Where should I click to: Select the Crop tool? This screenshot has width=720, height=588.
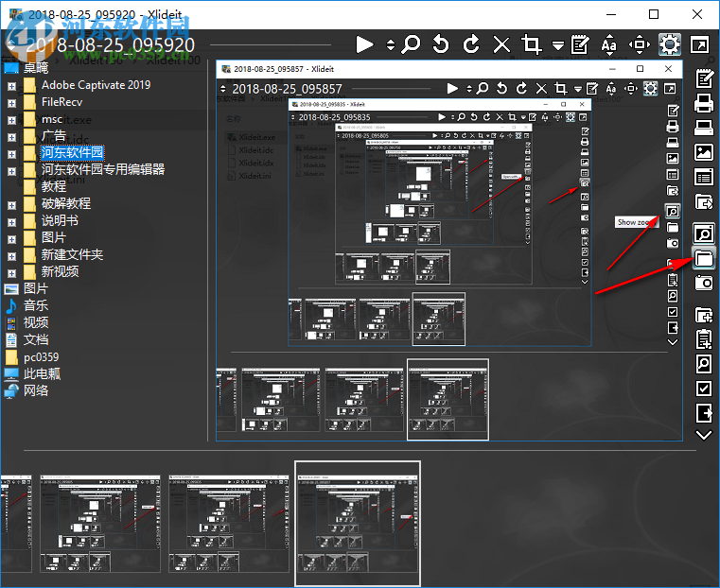click(531, 44)
